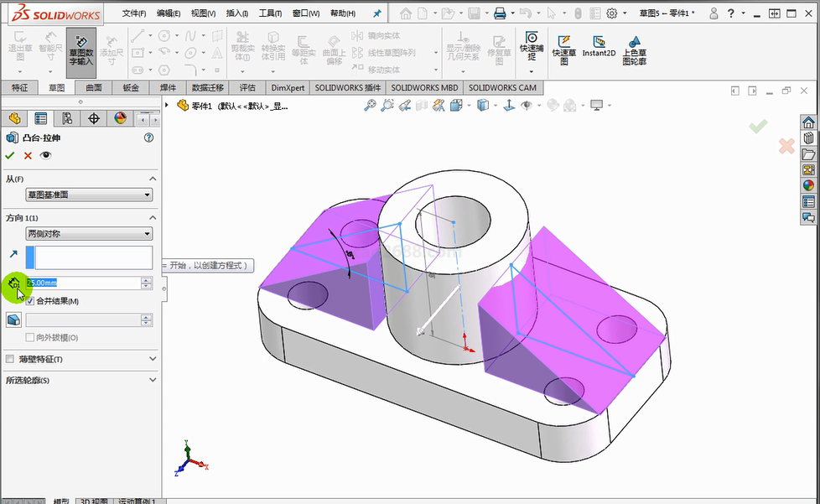The width and height of the screenshot is (820, 504).
Task: Click the Zoom to Fit magnifier icon
Action: coord(370,106)
